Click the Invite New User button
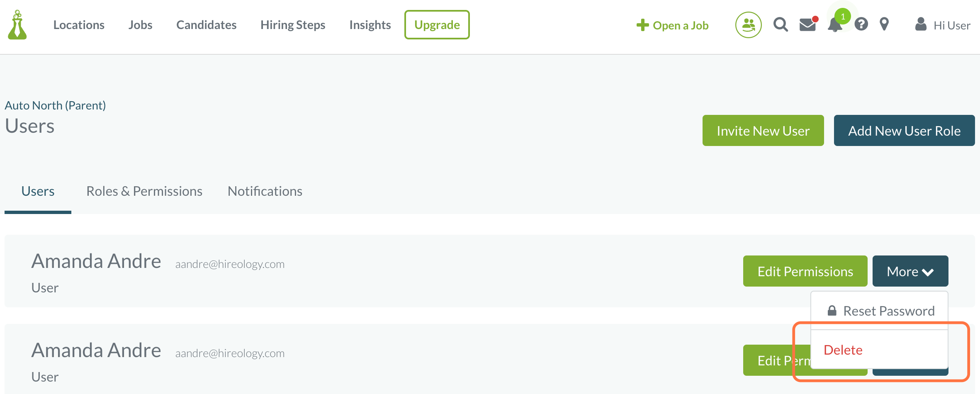980x394 pixels. click(763, 130)
